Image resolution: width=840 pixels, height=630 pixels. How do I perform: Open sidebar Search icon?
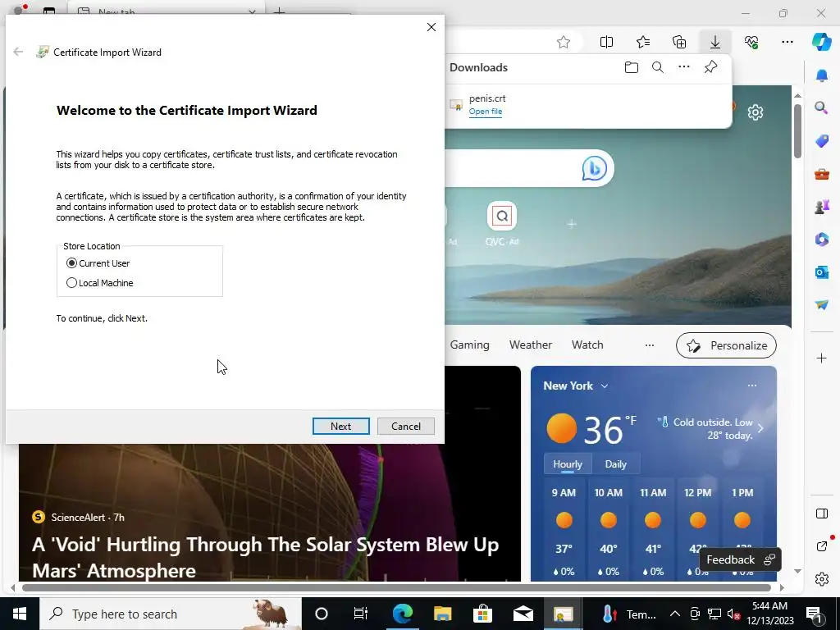point(822,108)
